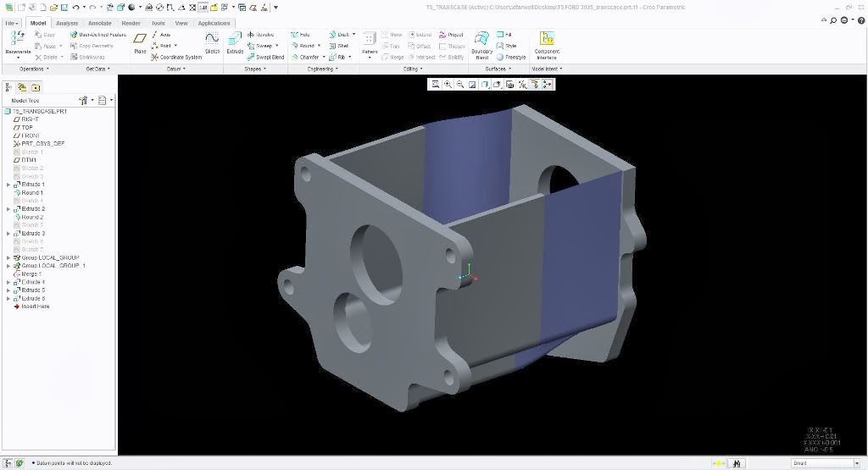
Task: Click Refit in the graphics toolbar
Action: point(436,84)
